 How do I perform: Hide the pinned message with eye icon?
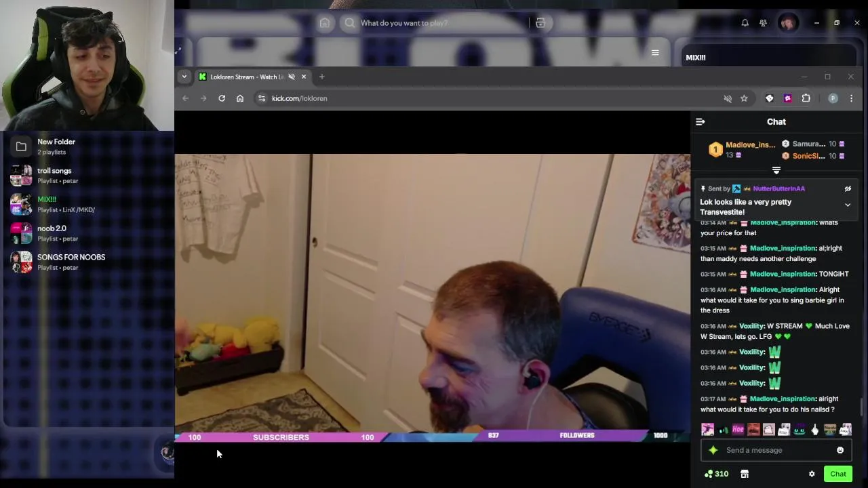[848, 189]
